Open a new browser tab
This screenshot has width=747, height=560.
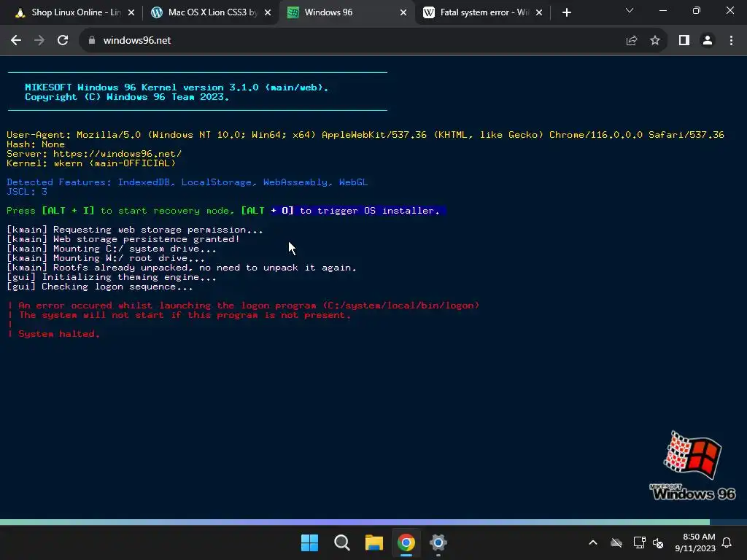(x=566, y=13)
